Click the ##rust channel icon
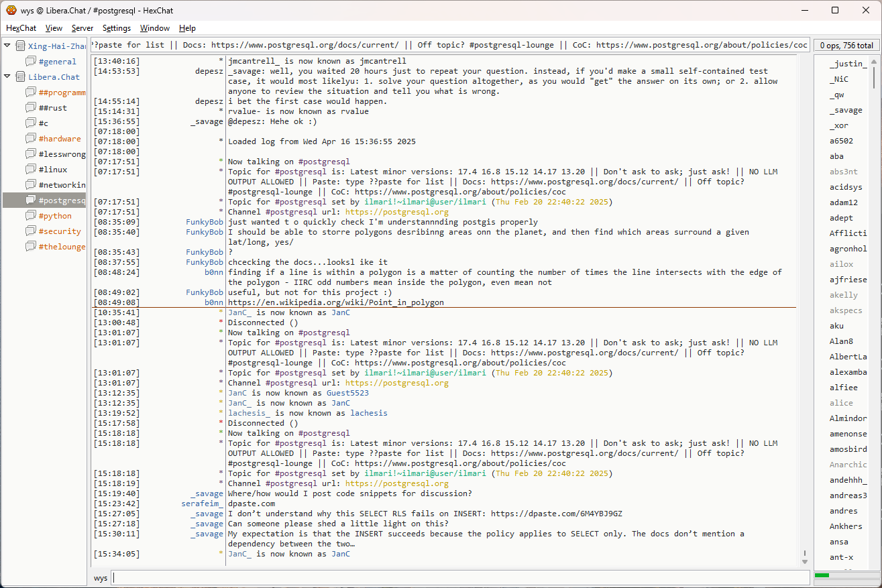 point(31,108)
